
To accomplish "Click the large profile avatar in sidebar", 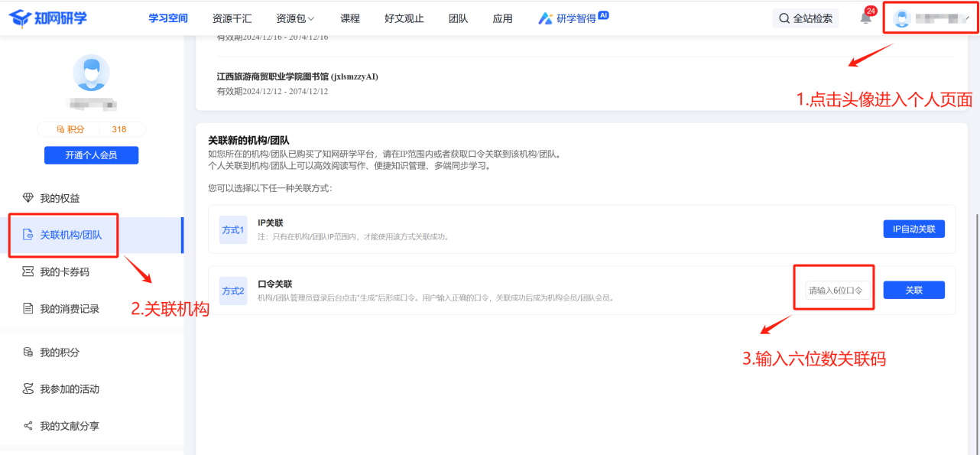I will 91,73.
